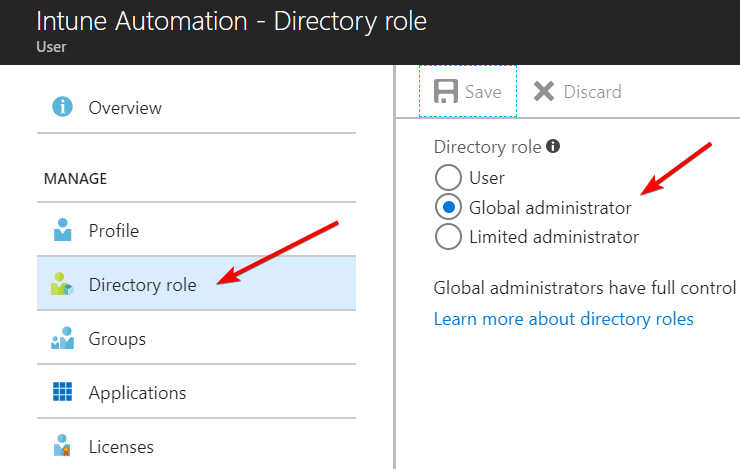Click the Groups people icon

[62, 338]
